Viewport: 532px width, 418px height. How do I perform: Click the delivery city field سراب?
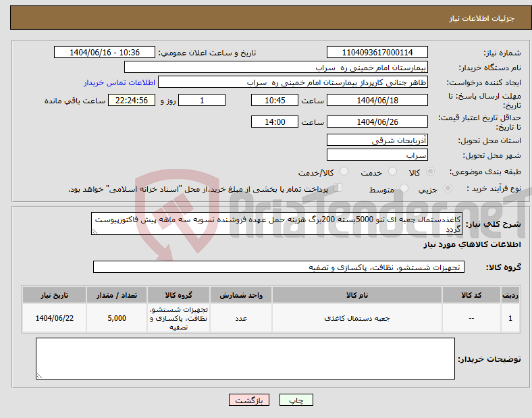[377, 155]
